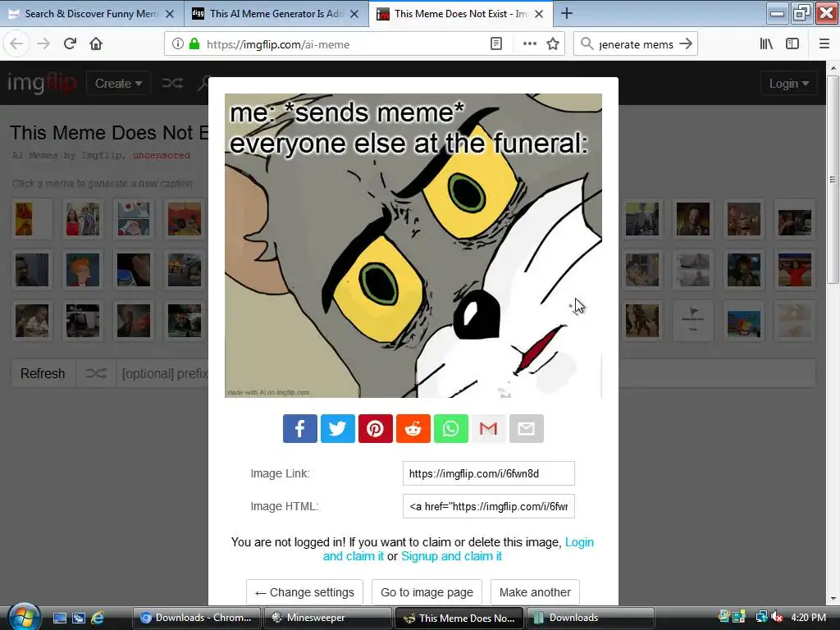Share meme on Twitter

click(337, 428)
